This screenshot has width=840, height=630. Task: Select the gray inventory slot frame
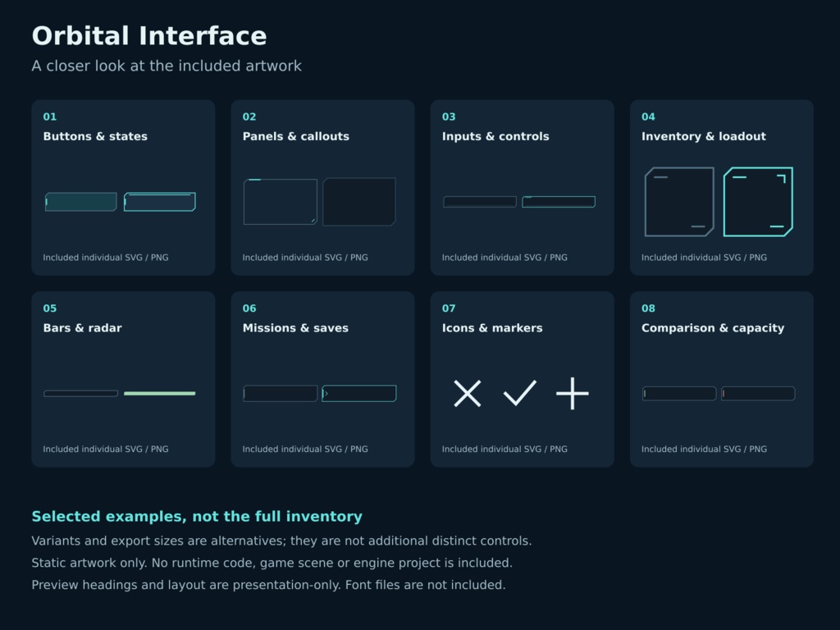pyautogui.click(x=679, y=202)
